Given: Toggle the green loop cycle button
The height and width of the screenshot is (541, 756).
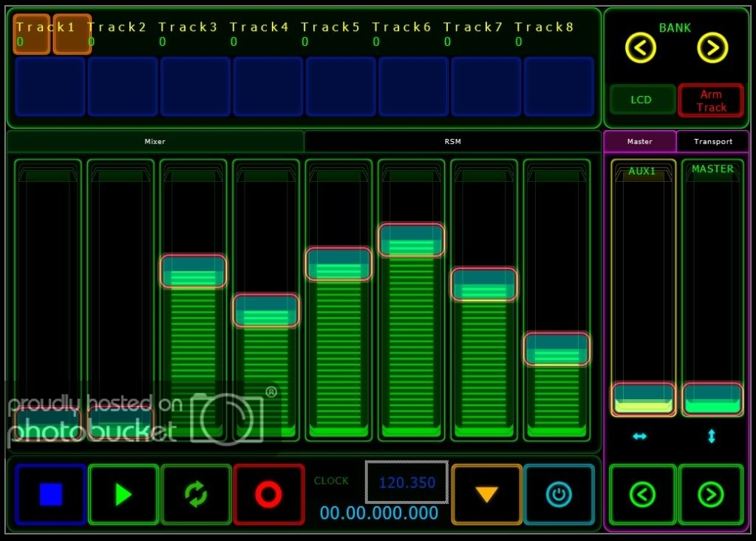Looking at the screenshot, I should tap(196, 494).
